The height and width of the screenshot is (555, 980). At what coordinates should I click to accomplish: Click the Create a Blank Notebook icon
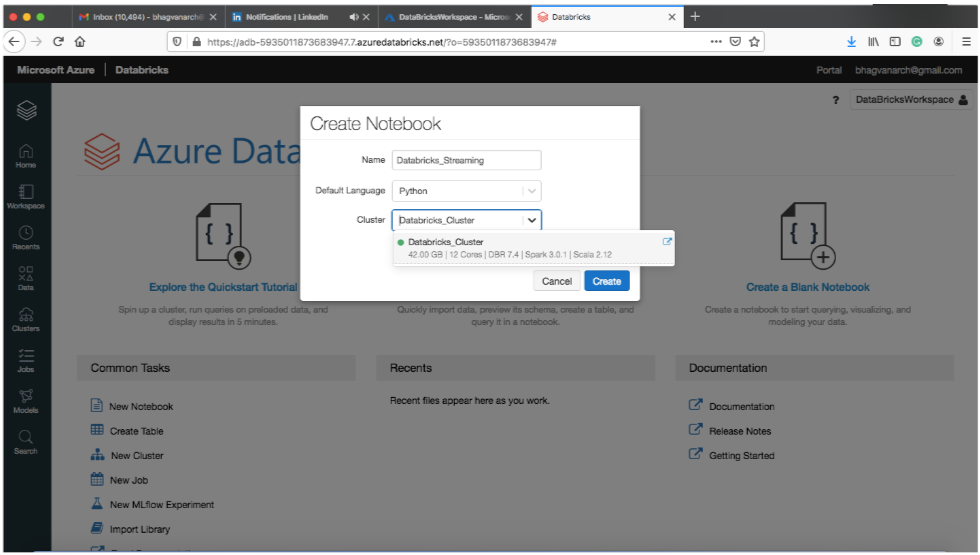(x=808, y=235)
